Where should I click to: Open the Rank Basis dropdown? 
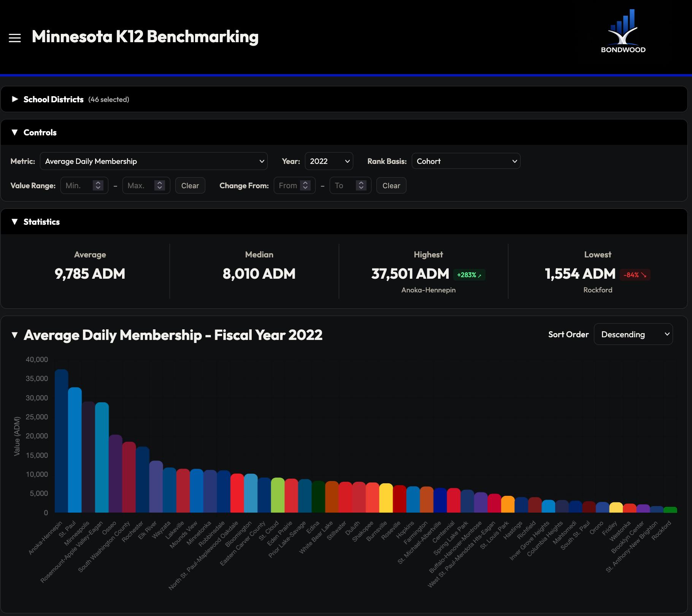pos(466,161)
